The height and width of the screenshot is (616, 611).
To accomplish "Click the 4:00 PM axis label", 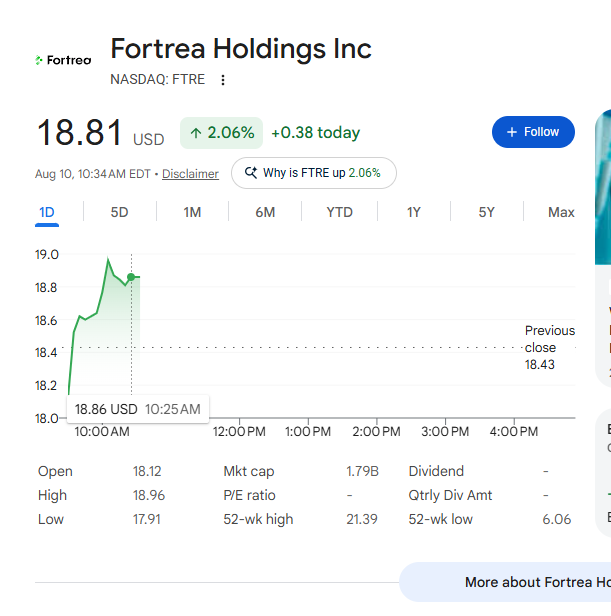I will pyautogui.click(x=514, y=431).
